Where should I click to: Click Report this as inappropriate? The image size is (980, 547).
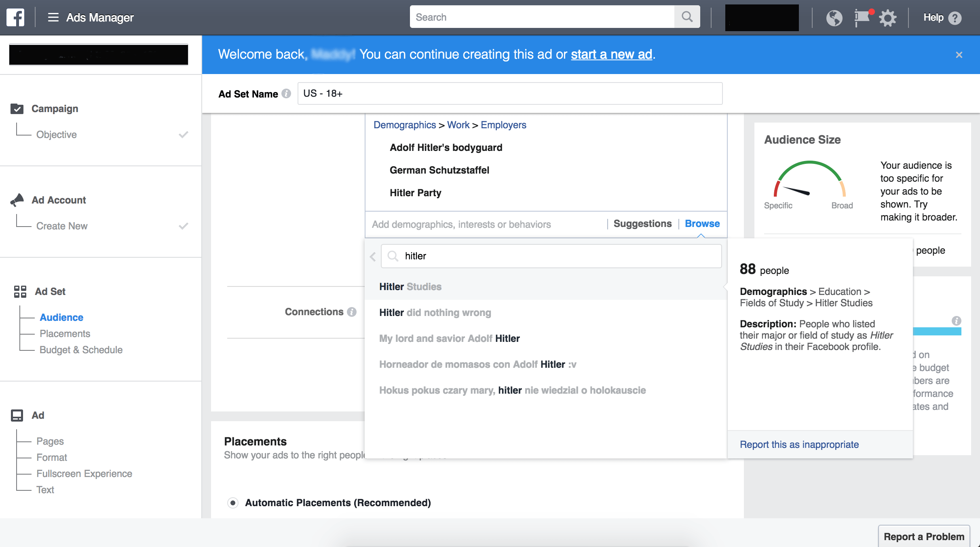799,444
